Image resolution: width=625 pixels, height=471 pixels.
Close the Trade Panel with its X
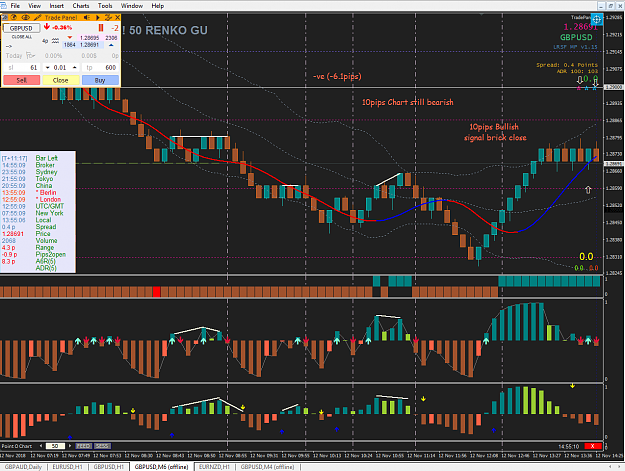pos(117,18)
